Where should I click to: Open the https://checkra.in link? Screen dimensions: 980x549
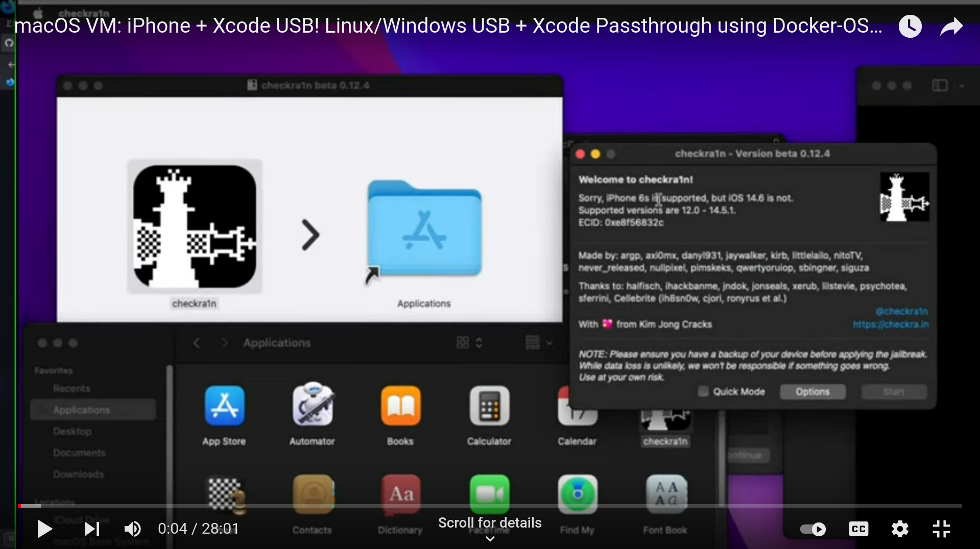point(891,325)
